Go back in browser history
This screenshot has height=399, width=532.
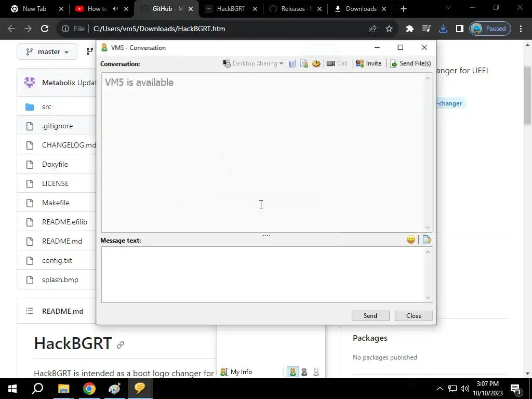pos(11,29)
